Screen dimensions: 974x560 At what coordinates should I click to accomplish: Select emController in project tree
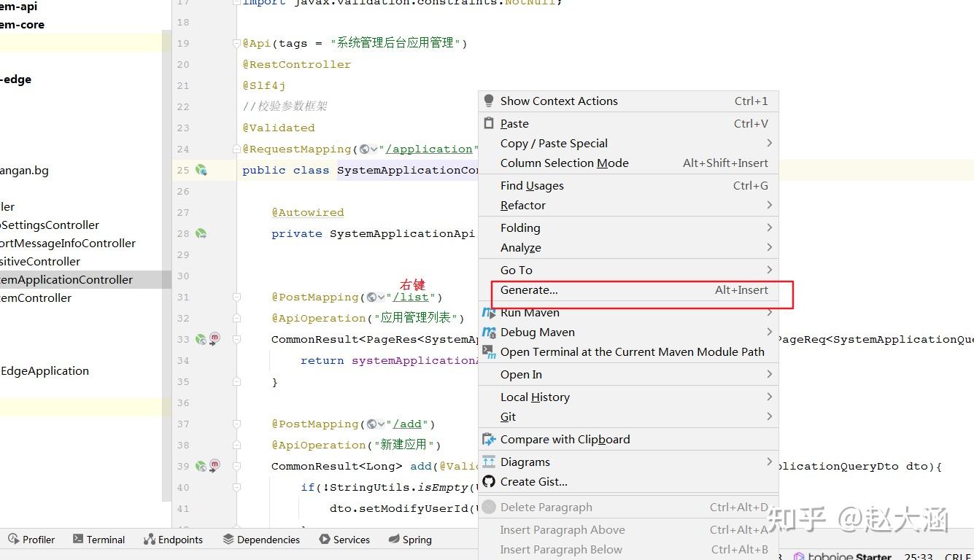[36, 297]
